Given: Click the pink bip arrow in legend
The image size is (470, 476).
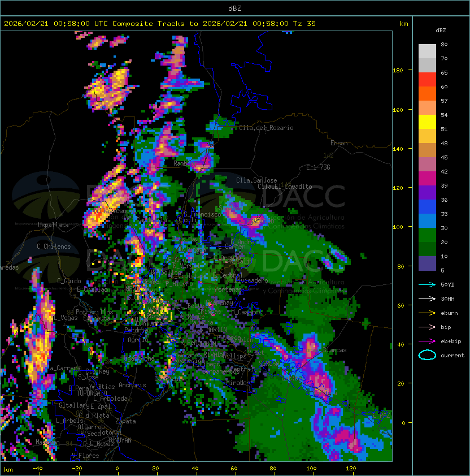Looking at the screenshot, I should click(427, 327).
